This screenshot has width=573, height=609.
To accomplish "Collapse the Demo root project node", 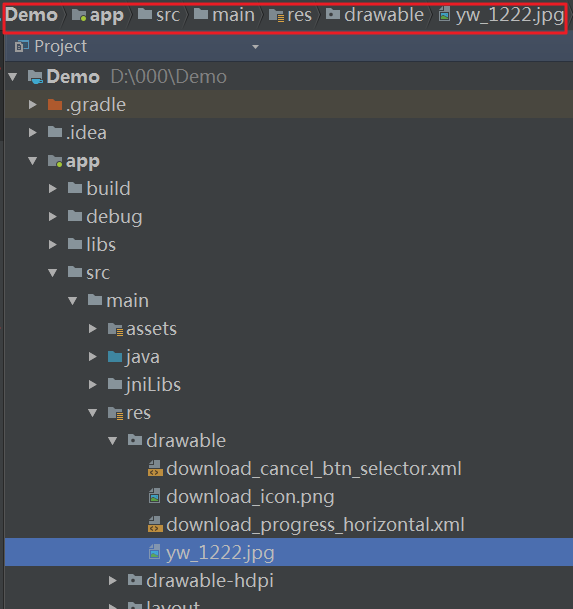I will (x=13, y=77).
